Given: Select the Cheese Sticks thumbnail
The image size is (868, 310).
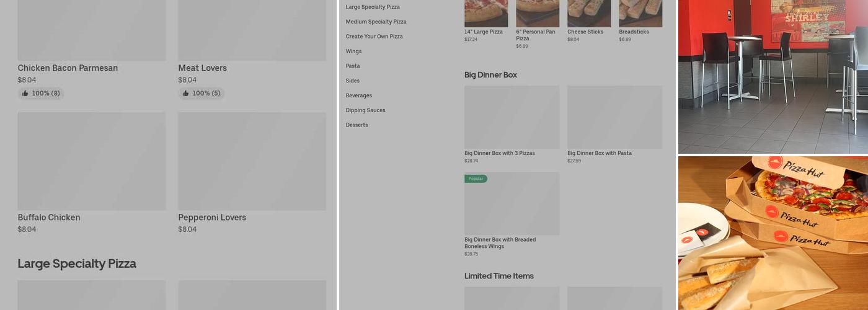Looking at the screenshot, I should pyautogui.click(x=589, y=13).
